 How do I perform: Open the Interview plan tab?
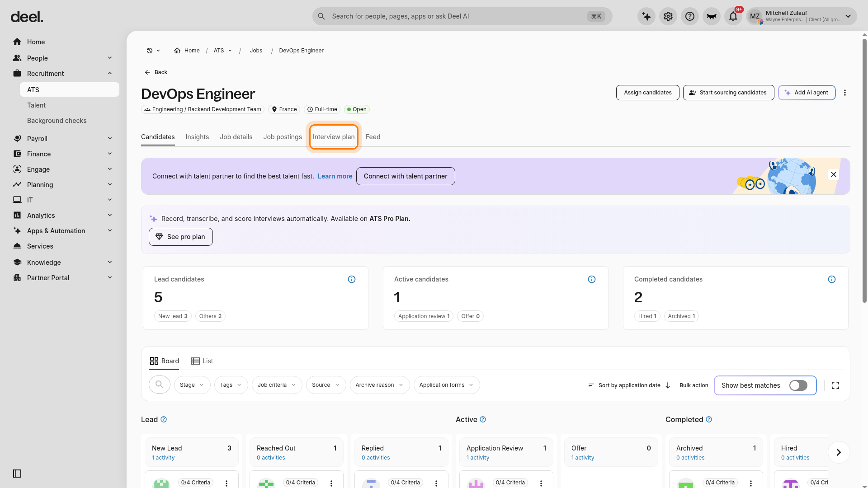click(334, 137)
